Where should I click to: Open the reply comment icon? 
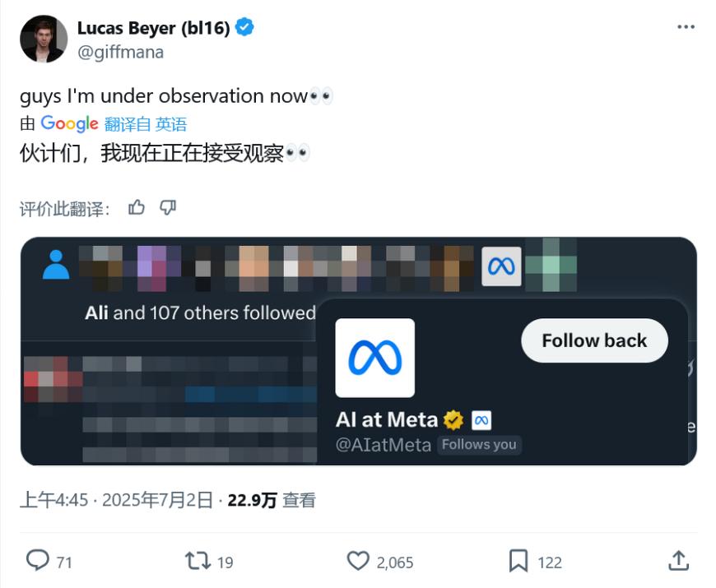[x=37, y=560]
